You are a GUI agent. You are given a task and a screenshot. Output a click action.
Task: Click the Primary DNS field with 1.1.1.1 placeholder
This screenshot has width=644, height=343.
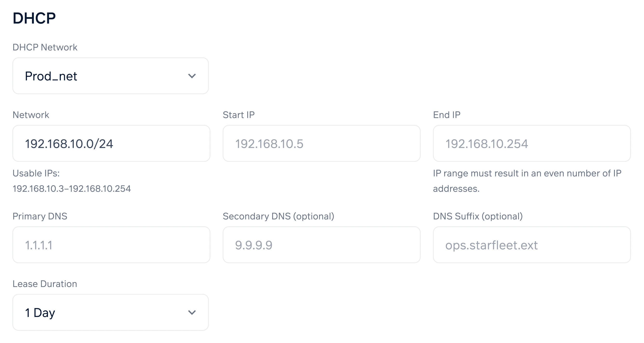[x=111, y=245]
